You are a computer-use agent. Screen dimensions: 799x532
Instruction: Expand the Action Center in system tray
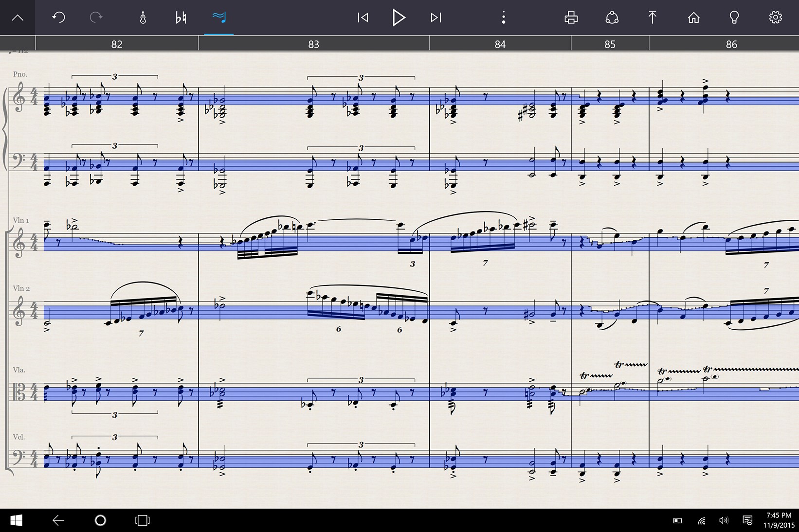pos(748,520)
